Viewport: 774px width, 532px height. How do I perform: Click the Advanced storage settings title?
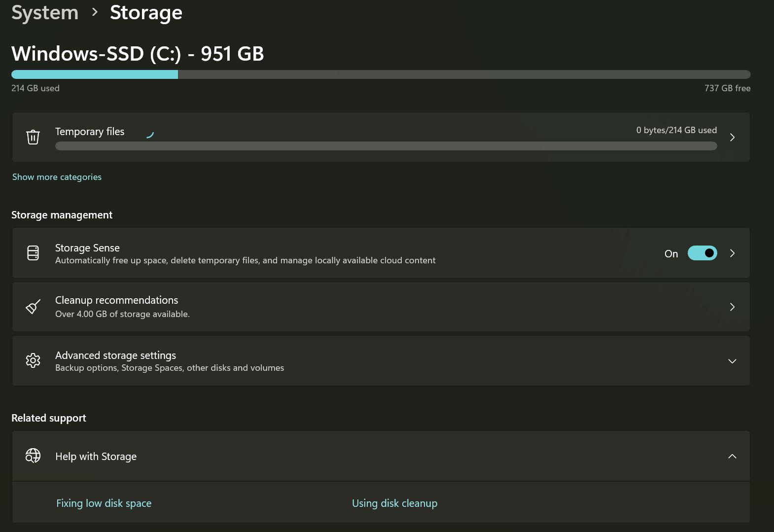point(115,355)
